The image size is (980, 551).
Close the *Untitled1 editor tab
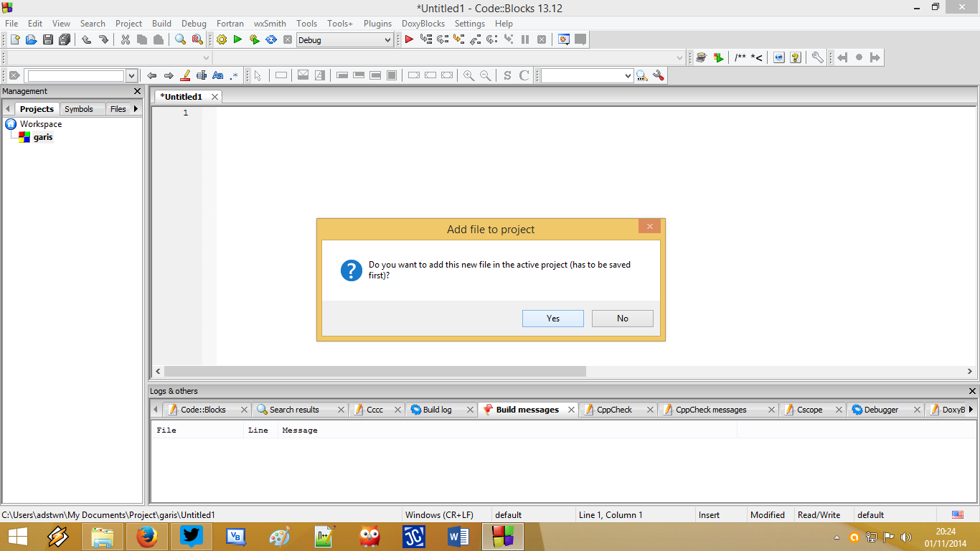click(215, 97)
